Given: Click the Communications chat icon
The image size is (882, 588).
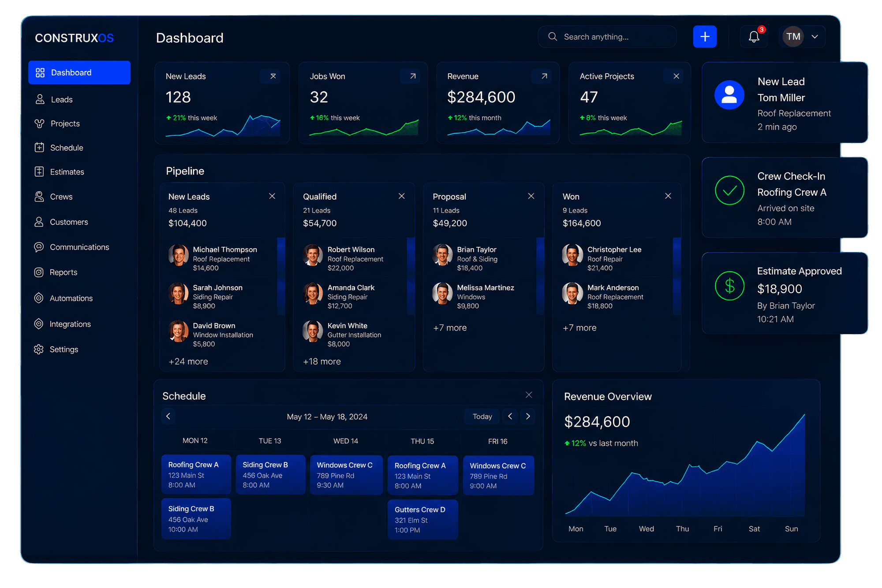Looking at the screenshot, I should (39, 247).
